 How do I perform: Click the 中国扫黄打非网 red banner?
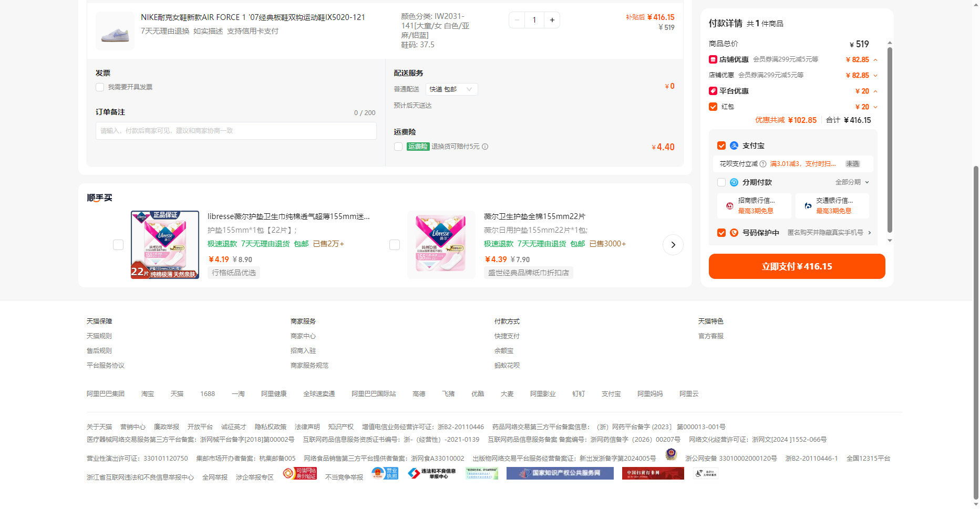(x=653, y=473)
